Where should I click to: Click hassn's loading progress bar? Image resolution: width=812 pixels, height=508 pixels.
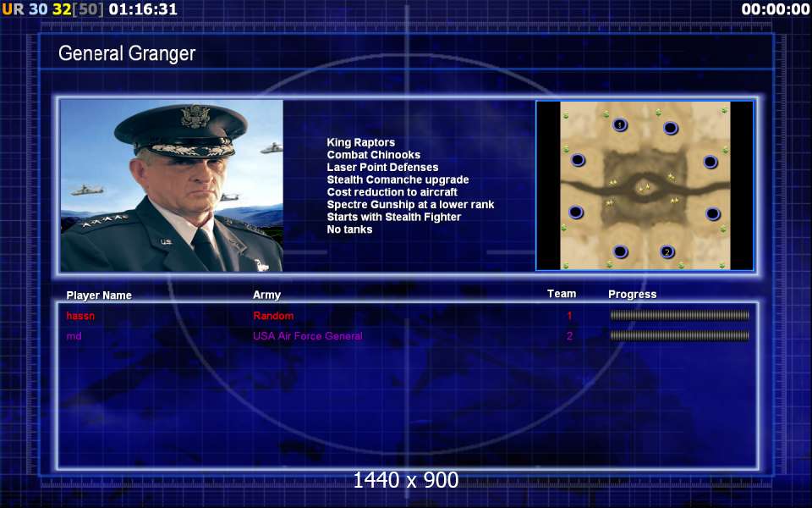point(679,315)
